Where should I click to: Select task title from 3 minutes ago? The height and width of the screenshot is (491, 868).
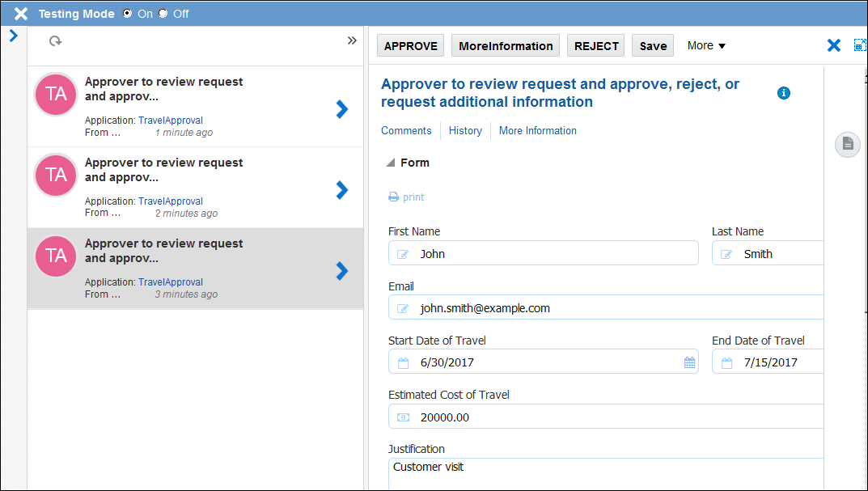(x=164, y=251)
